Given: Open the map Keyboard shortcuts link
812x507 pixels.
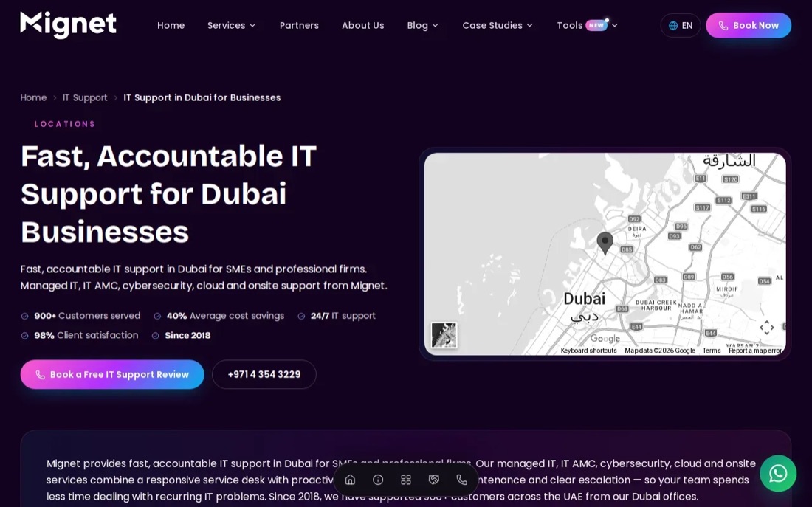Looking at the screenshot, I should coord(588,351).
